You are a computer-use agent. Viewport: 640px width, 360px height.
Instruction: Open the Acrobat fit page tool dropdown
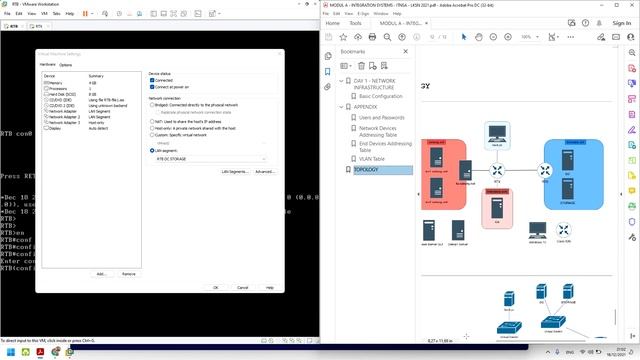pyautogui.click(x=553, y=37)
